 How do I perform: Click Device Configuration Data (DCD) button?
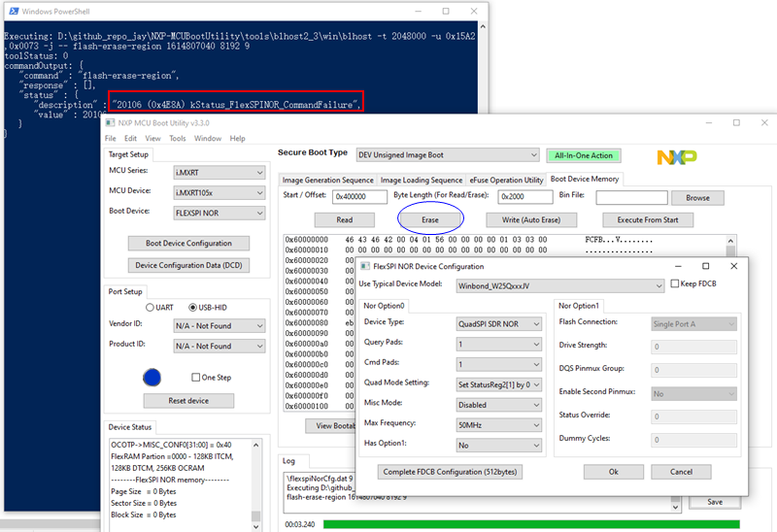click(x=188, y=265)
